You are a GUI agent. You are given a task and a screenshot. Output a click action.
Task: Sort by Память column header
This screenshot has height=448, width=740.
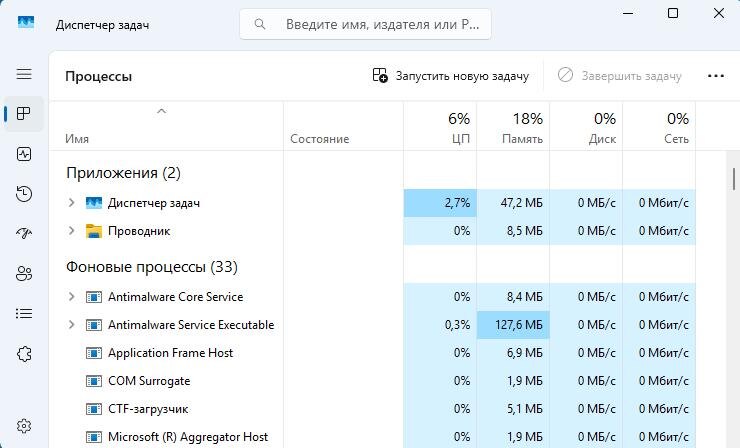tap(513, 127)
